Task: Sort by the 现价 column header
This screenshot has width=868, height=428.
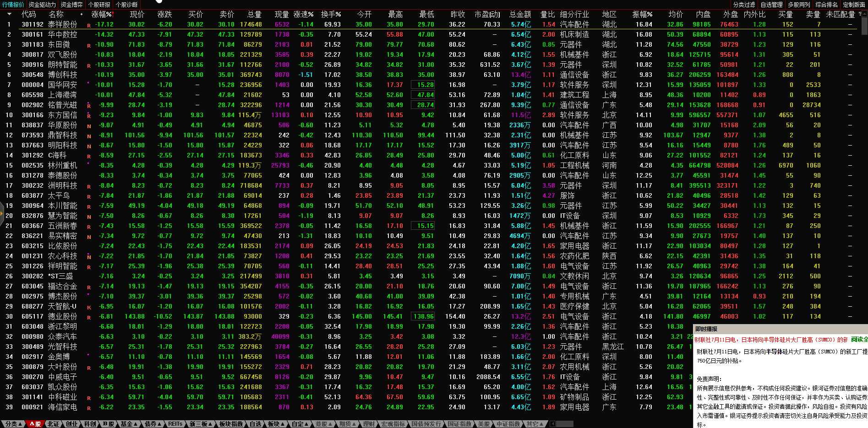Action: (137, 14)
